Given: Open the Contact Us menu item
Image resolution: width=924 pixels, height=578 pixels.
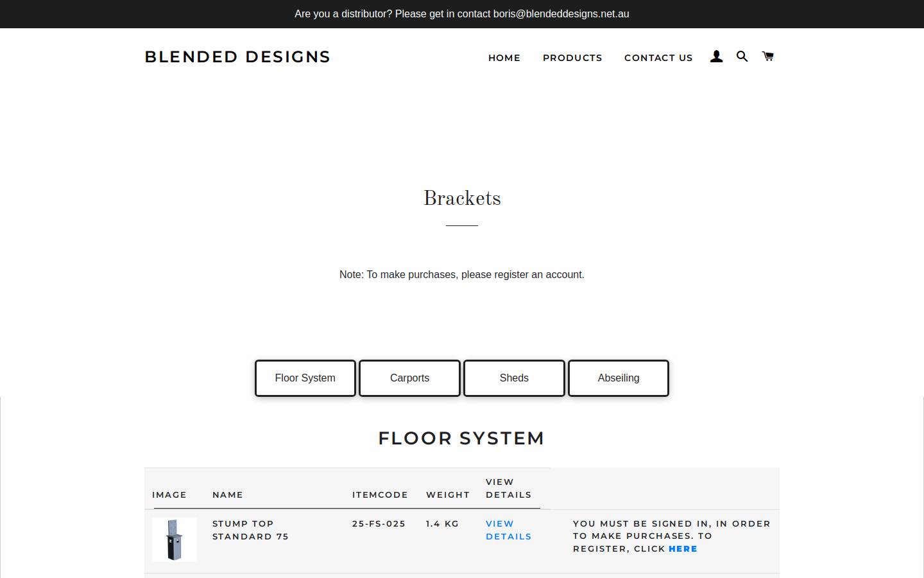Looking at the screenshot, I should 658,58.
